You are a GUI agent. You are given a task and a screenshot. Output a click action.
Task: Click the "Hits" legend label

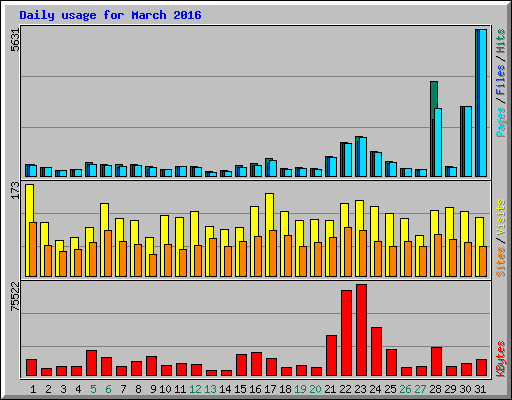(501, 41)
